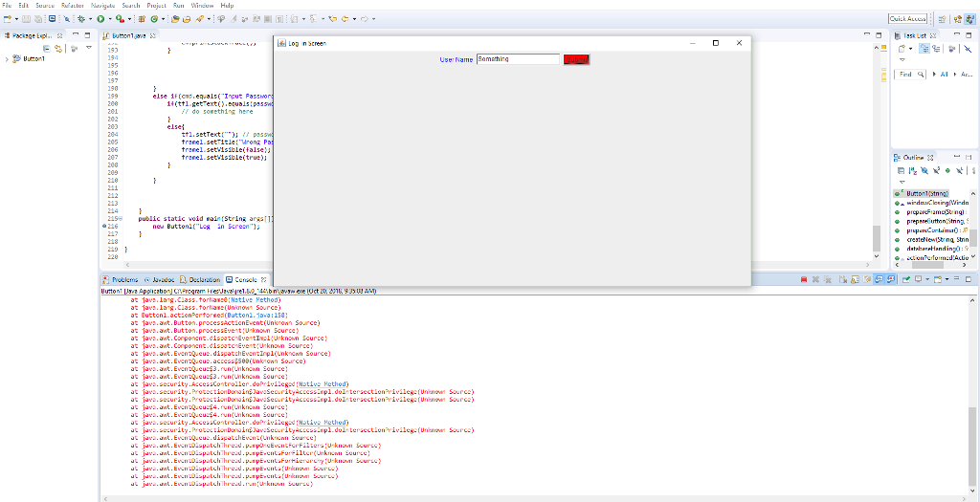
Task: Run the program with green Run icon
Action: [x=100, y=19]
